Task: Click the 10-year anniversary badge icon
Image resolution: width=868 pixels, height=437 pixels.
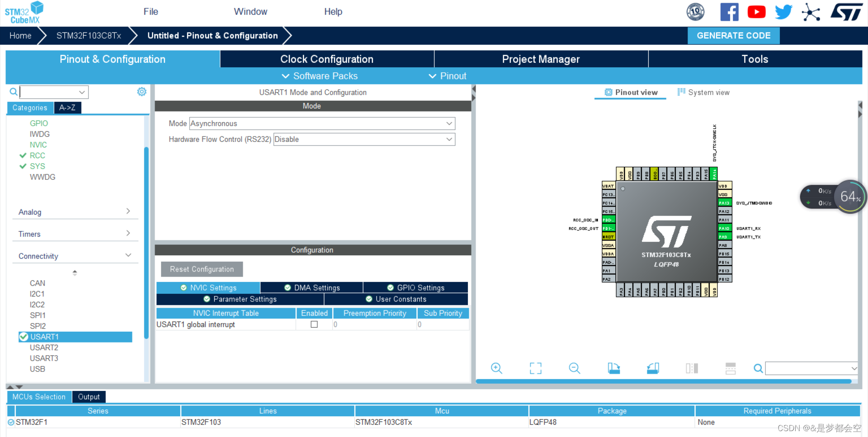Action: (695, 12)
